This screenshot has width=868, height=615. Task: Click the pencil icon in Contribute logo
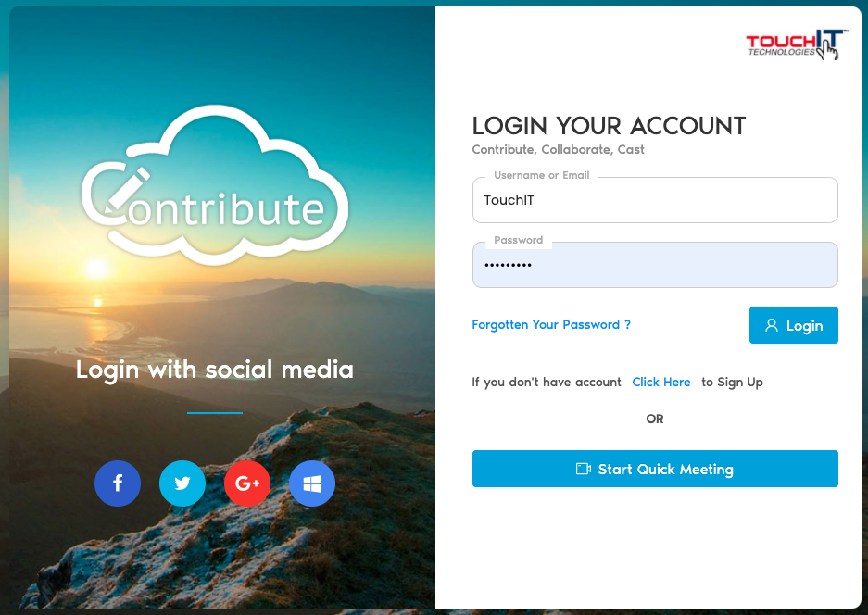pyautogui.click(x=127, y=191)
